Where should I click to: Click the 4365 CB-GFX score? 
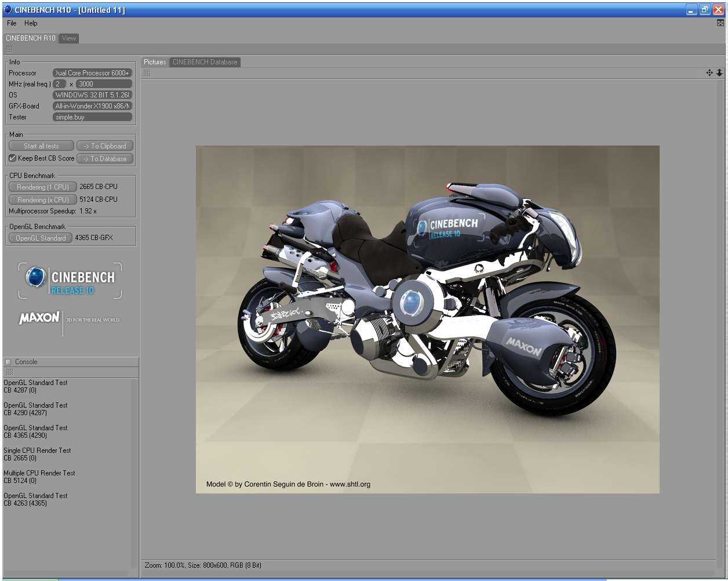coord(94,238)
